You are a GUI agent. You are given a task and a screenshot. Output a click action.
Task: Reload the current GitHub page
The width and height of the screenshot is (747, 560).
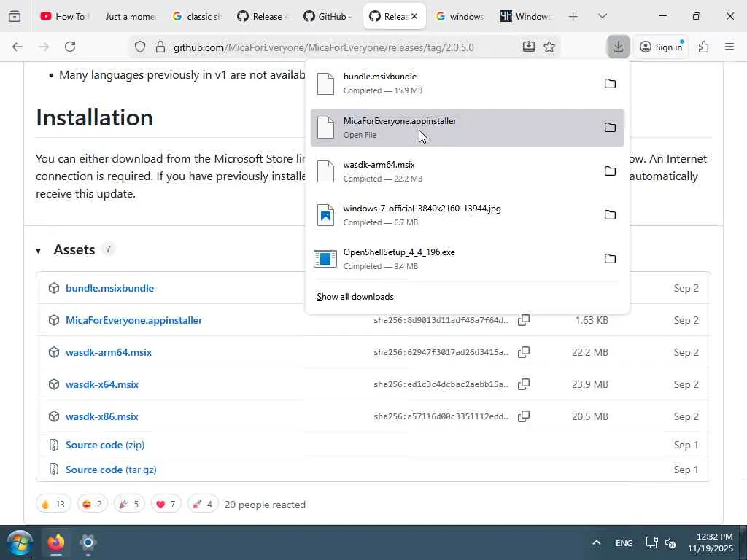[70, 47]
